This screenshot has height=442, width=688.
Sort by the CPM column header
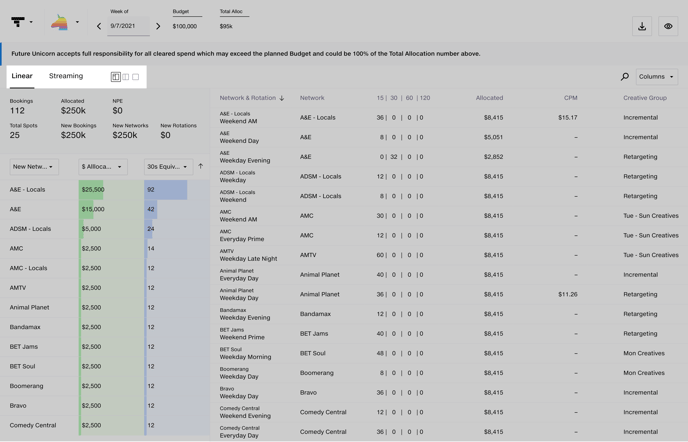[570, 98]
